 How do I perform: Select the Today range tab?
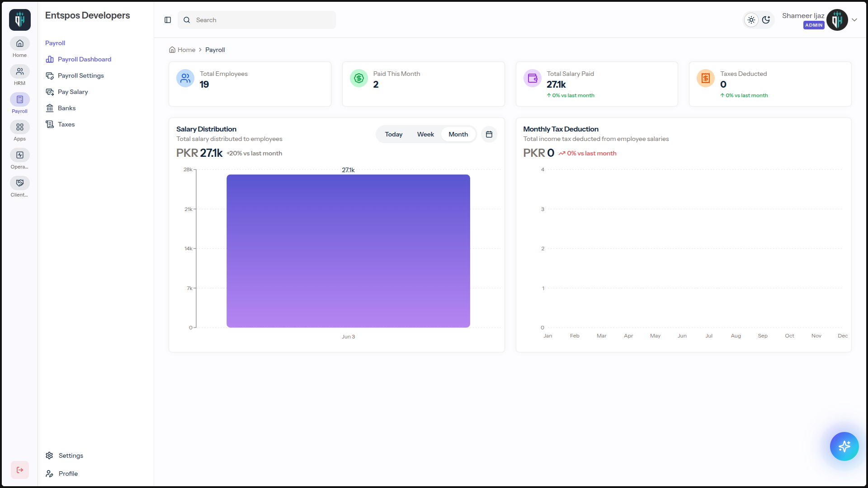pyautogui.click(x=394, y=134)
